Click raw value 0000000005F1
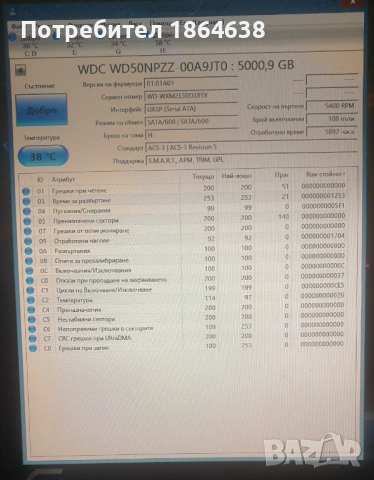 pos(323,206)
